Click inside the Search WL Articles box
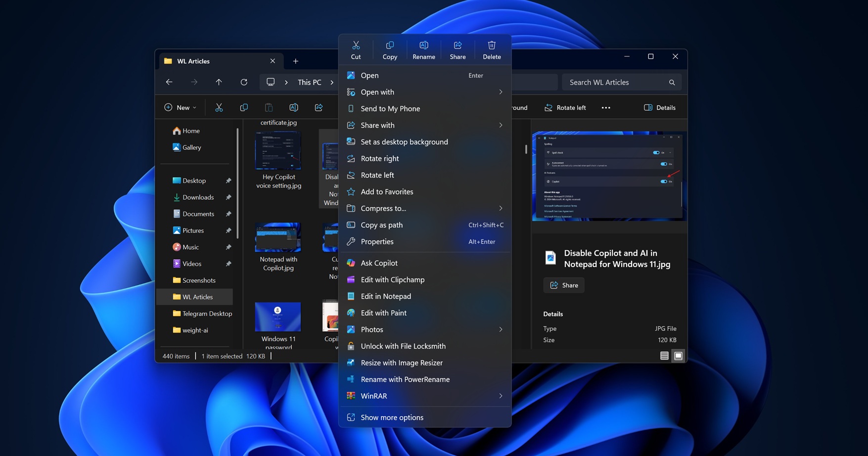Image resolution: width=868 pixels, height=456 pixels. 618,82
